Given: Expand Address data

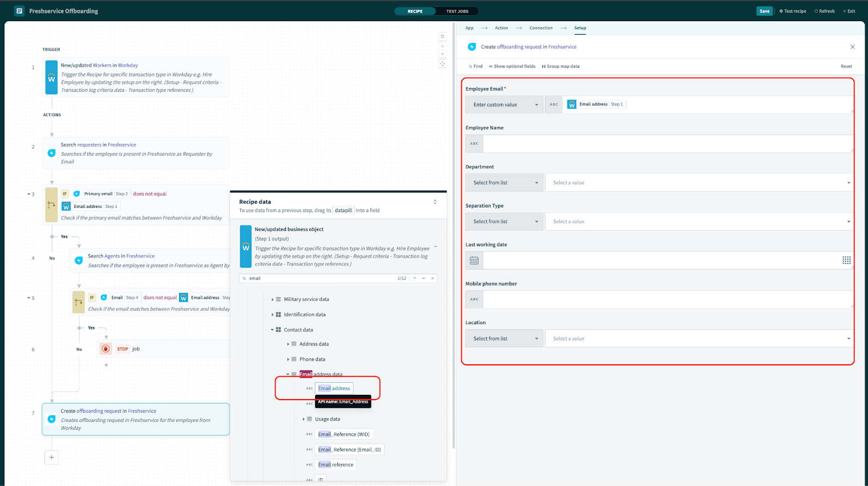Looking at the screenshot, I should [288, 344].
